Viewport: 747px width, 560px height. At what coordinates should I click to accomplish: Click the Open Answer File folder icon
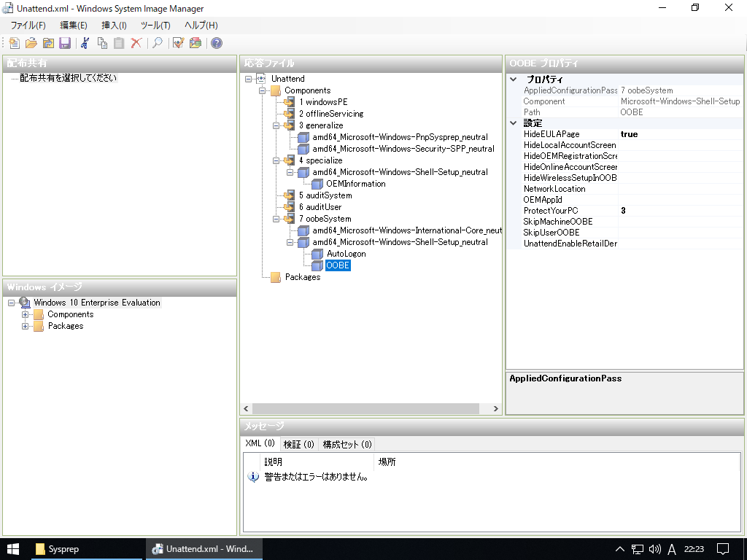31,43
